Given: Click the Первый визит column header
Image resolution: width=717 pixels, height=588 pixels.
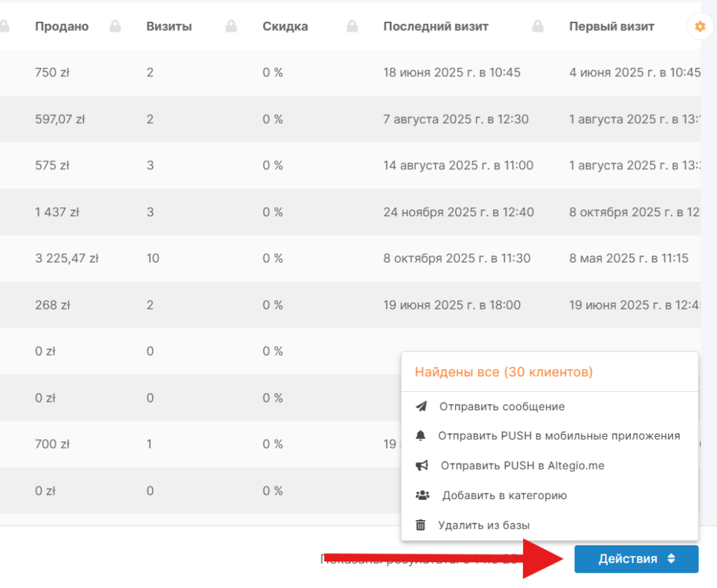Looking at the screenshot, I should (611, 27).
